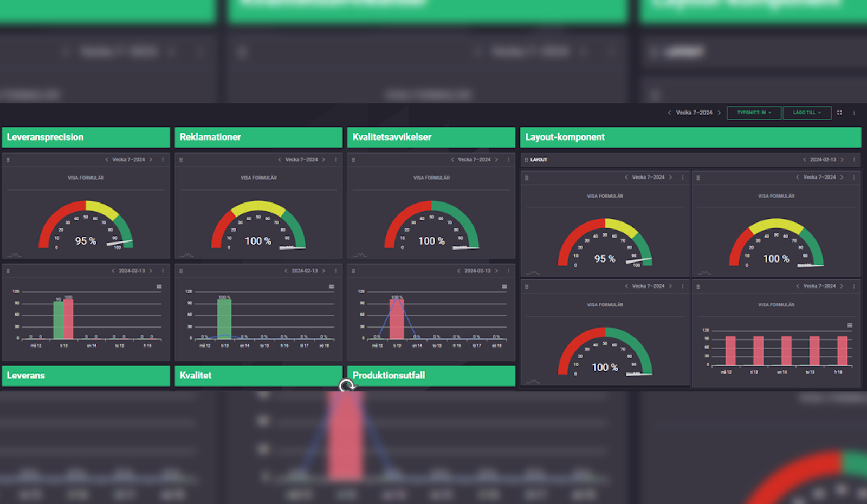Select the Layout-komponent header
Viewport: 867px width, 504px height.
[690, 137]
